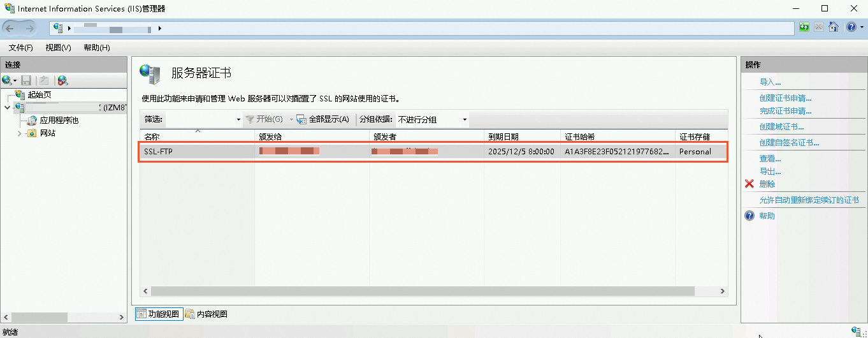The image size is (868, 338).
Task: Open the 分组依据 不进行分组 dropdown
Action: pyautogui.click(x=431, y=119)
